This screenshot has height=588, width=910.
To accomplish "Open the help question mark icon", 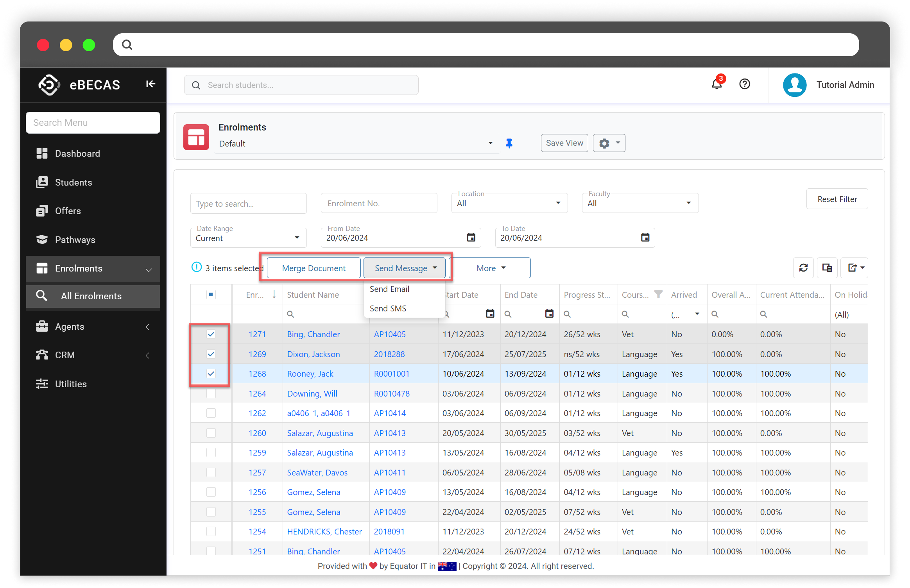I will [x=745, y=84].
